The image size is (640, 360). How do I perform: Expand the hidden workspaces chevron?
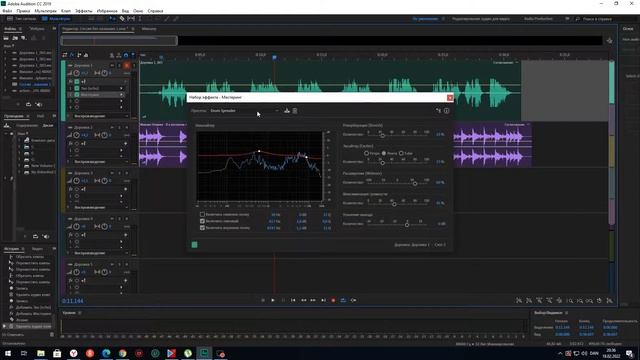coord(567,19)
